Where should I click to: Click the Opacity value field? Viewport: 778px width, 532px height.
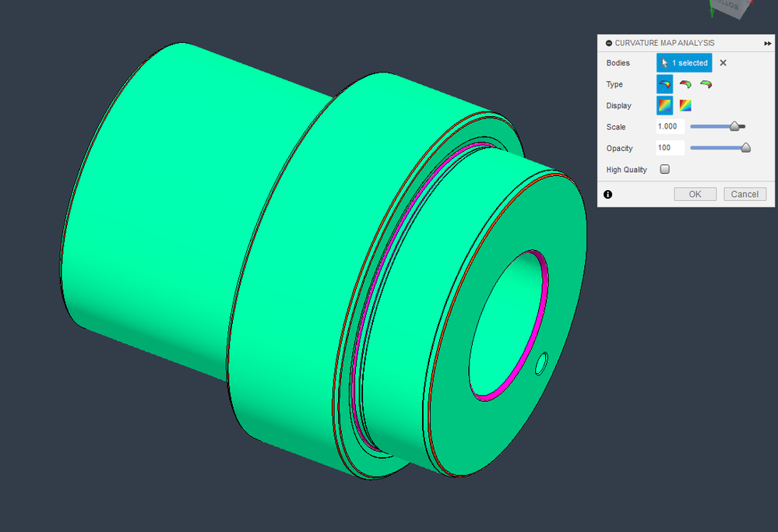point(671,148)
